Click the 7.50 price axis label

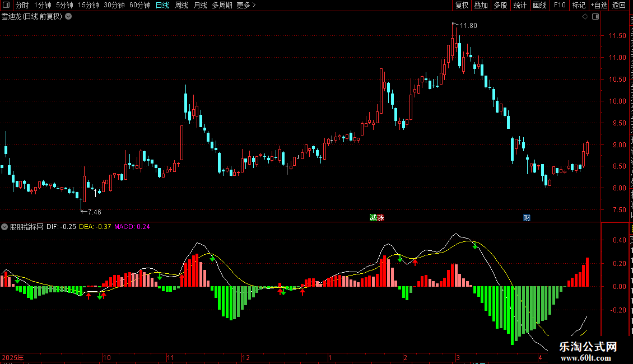click(x=619, y=210)
